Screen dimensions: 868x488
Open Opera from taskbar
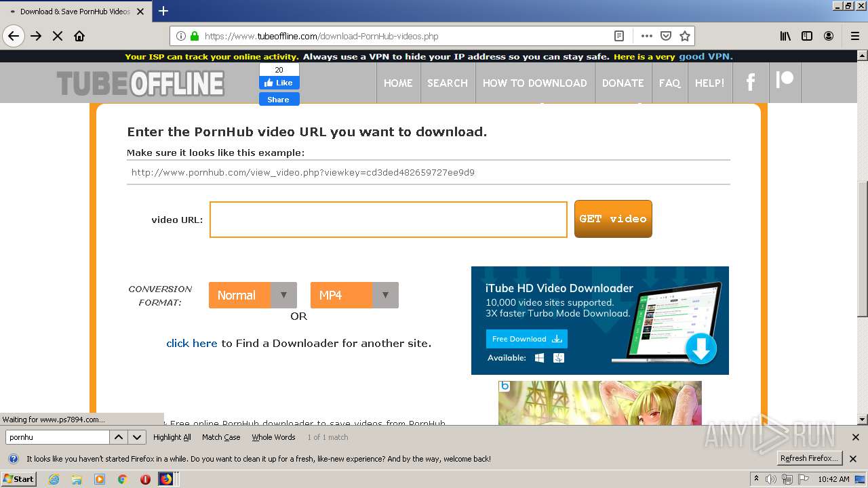[145, 479]
